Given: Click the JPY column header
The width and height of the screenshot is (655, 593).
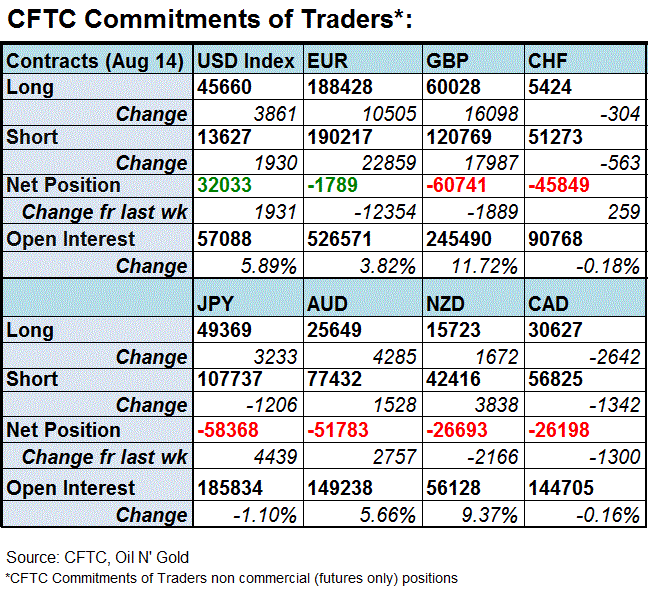Looking at the screenshot, I should point(219,305).
